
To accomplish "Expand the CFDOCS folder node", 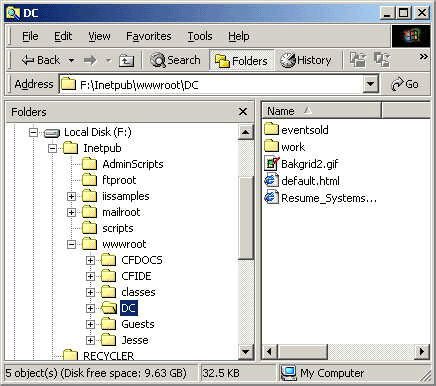I will coord(90,260).
